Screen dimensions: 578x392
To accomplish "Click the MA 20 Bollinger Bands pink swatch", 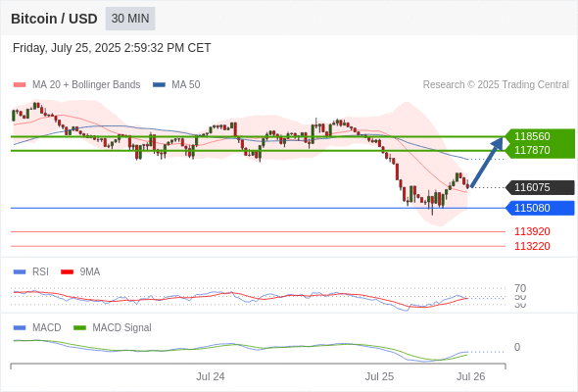I will coord(20,85).
